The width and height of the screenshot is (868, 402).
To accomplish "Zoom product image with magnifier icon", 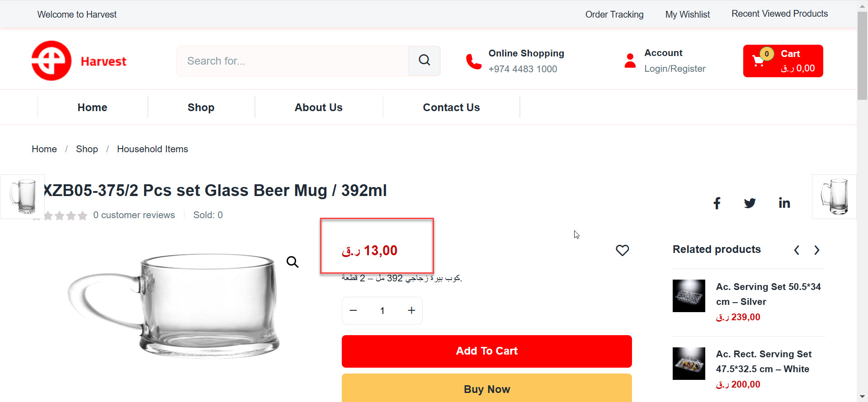I will pyautogui.click(x=292, y=262).
